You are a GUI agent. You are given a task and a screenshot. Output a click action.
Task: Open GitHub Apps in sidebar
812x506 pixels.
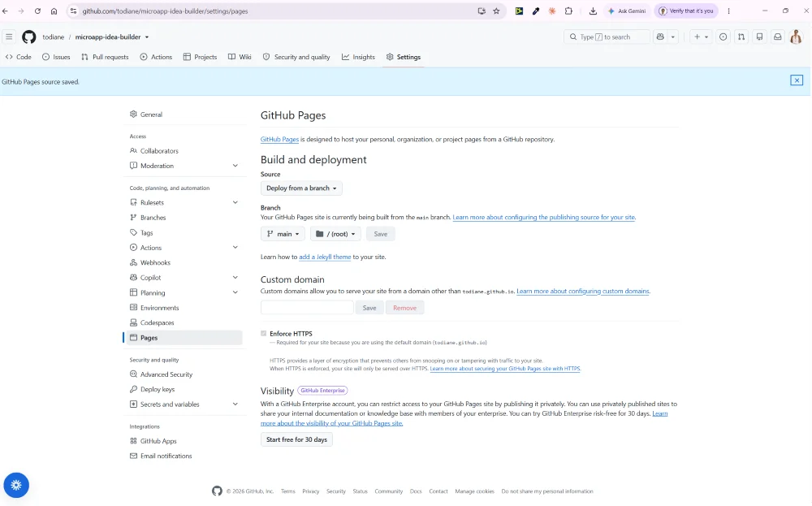coord(185,441)
